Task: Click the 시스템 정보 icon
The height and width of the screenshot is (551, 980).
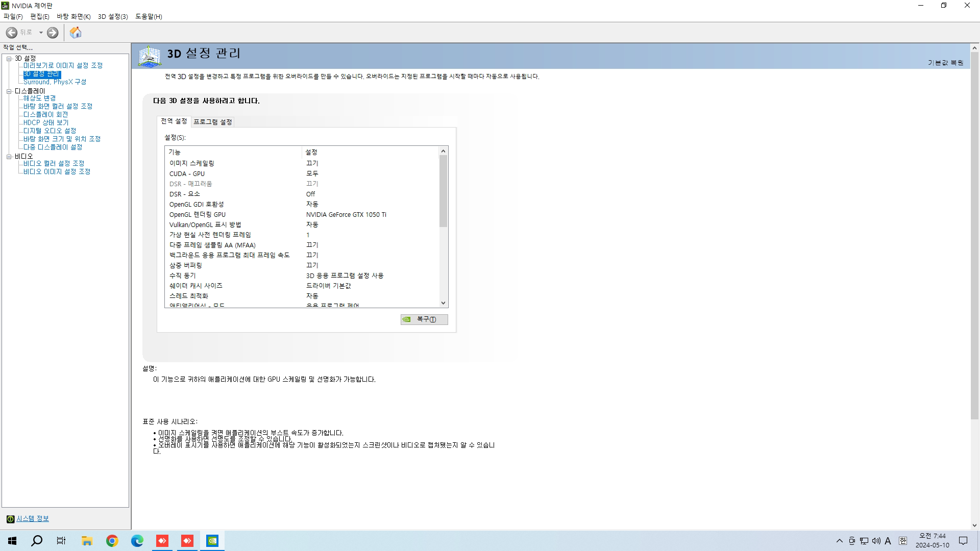Action: (10, 519)
